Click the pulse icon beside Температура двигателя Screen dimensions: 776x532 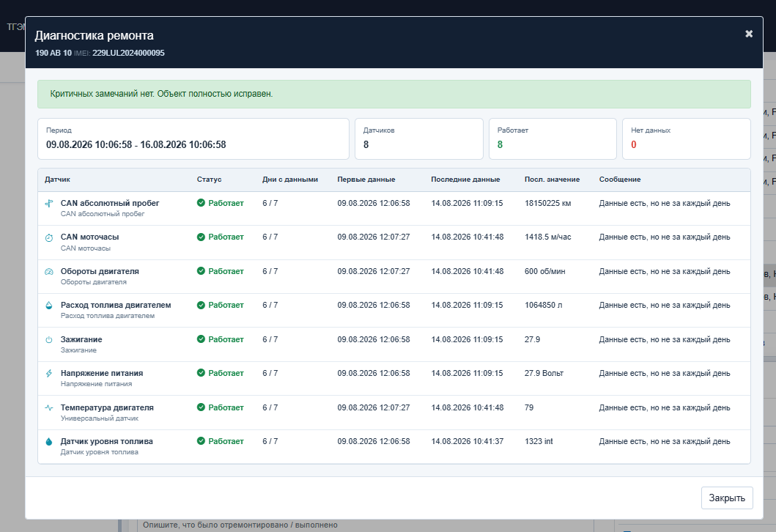[x=48, y=407]
